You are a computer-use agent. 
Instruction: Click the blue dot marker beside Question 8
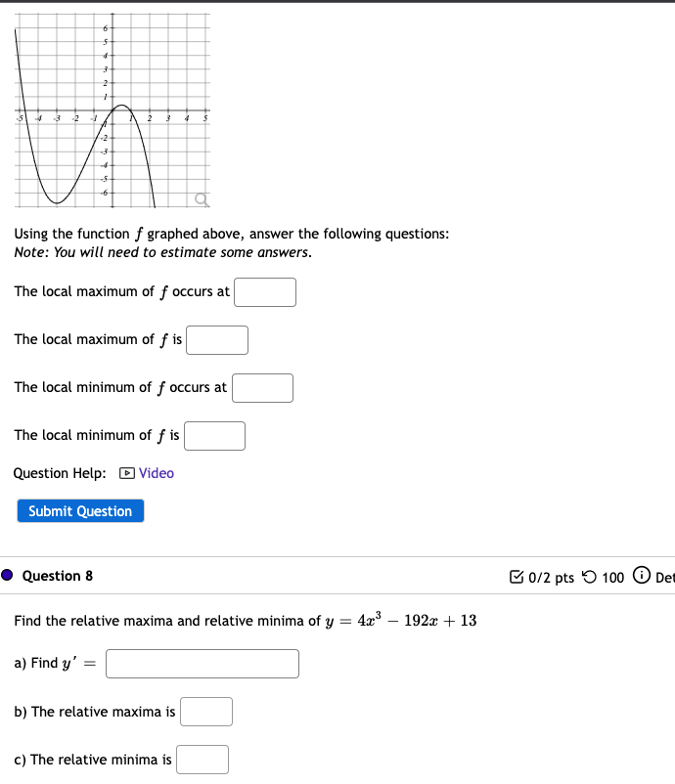[x=6, y=575]
